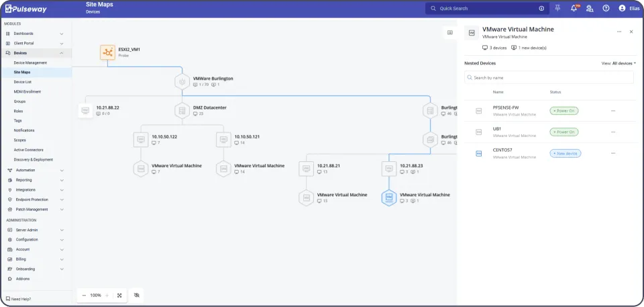Open Device List in sidebar
Viewport: 644px width, 307px height.
[23, 83]
